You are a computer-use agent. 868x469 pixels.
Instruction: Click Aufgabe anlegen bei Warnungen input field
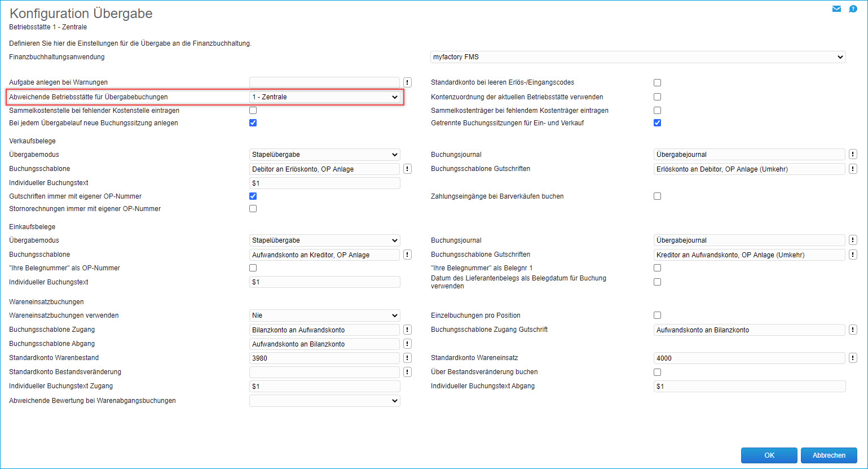pyautogui.click(x=325, y=82)
